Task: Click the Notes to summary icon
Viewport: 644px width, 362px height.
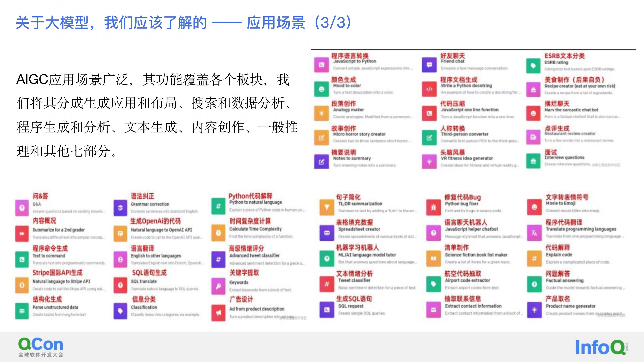Action: pyautogui.click(x=322, y=162)
